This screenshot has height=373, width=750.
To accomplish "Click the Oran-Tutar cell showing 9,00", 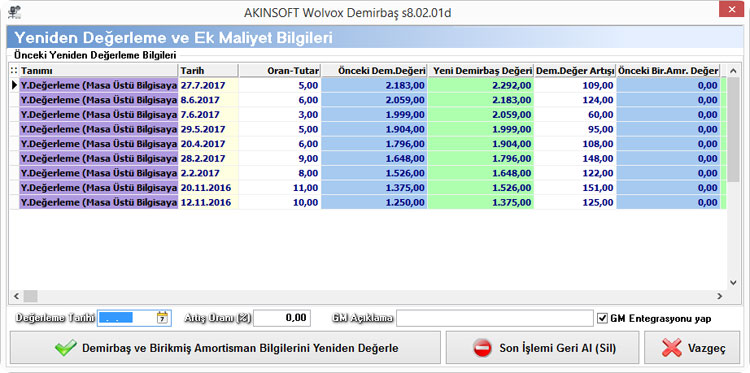I will point(280,159).
